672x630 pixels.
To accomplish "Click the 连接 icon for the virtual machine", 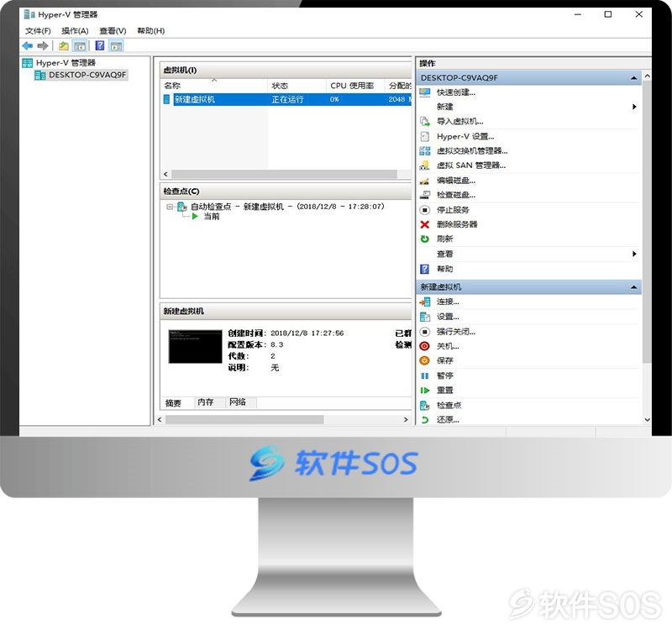I will 425,302.
